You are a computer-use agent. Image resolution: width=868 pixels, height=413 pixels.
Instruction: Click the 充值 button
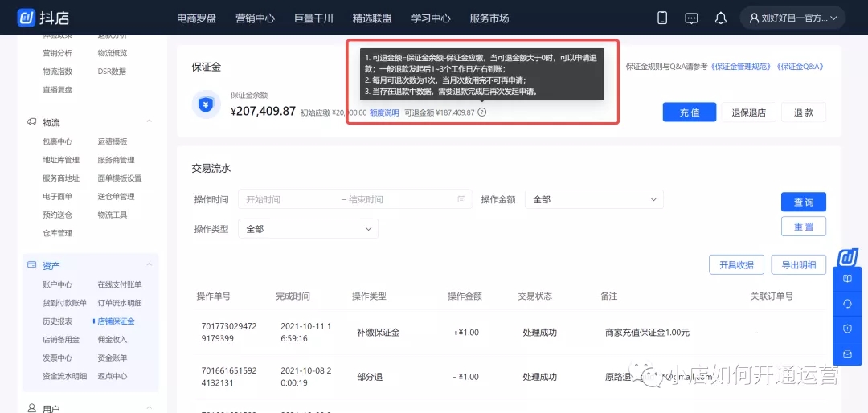[690, 112]
